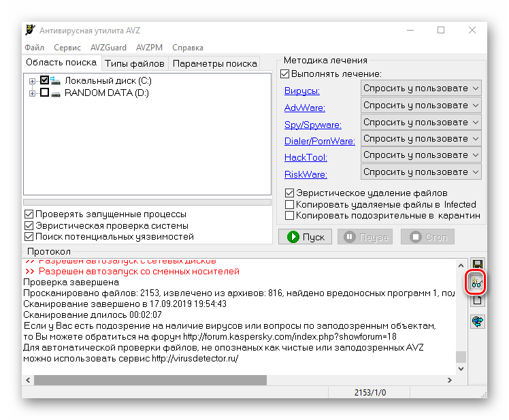Open the RiskWare action dropdown
The width and height of the screenshot is (509, 420).
pos(421,172)
